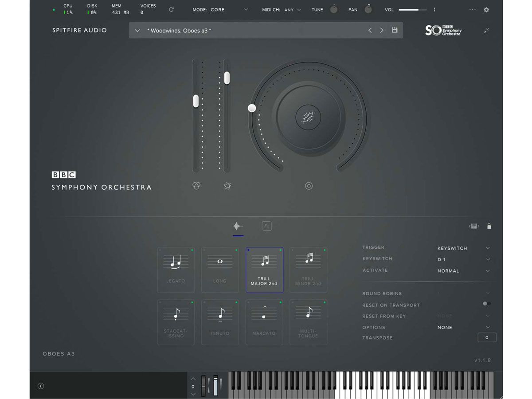532x399 pixels.
Task: Click the Spitfire Audio logo text
Action: [79, 31]
